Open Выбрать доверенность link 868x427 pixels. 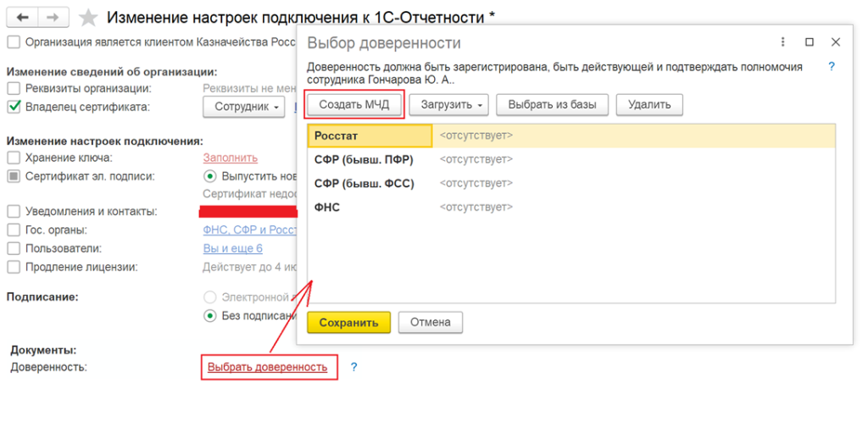pos(267,367)
